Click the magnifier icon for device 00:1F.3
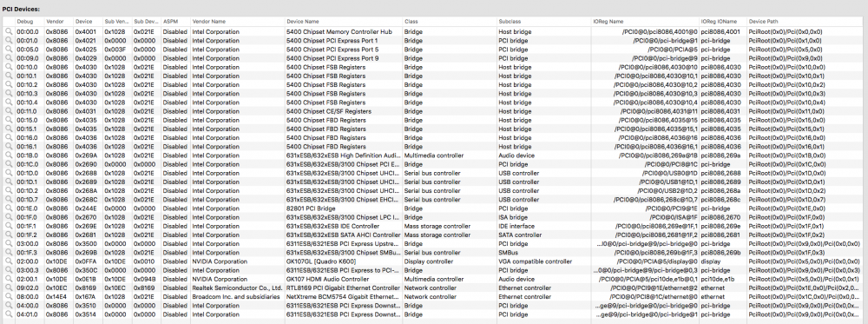The width and height of the screenshot is (868, 324). pos(9,253)
